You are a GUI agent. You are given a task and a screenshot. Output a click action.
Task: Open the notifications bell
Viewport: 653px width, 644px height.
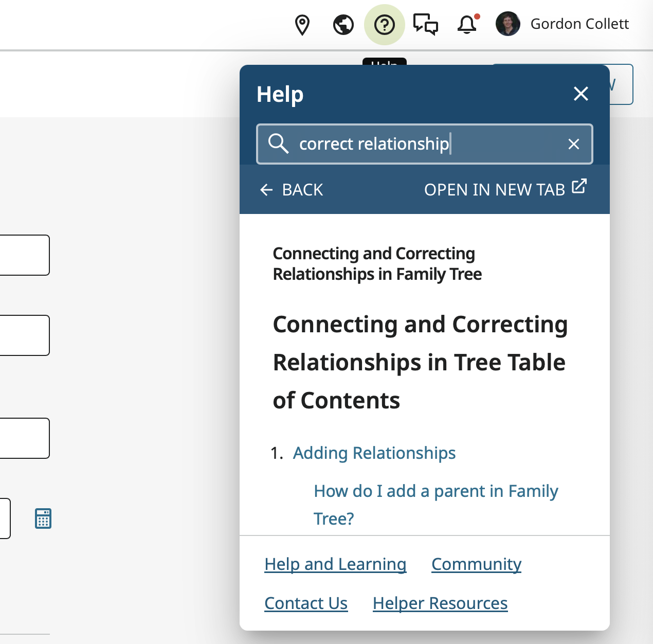click(x=467, y=25)
